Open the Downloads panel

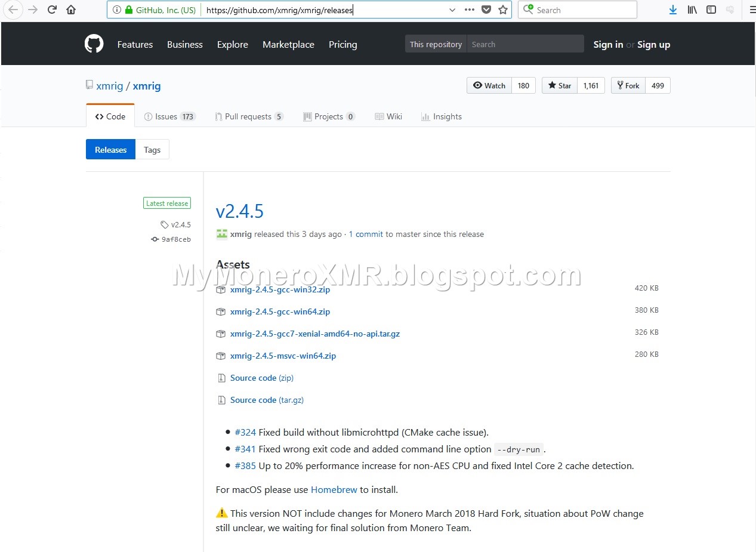(x=673, y=10)
